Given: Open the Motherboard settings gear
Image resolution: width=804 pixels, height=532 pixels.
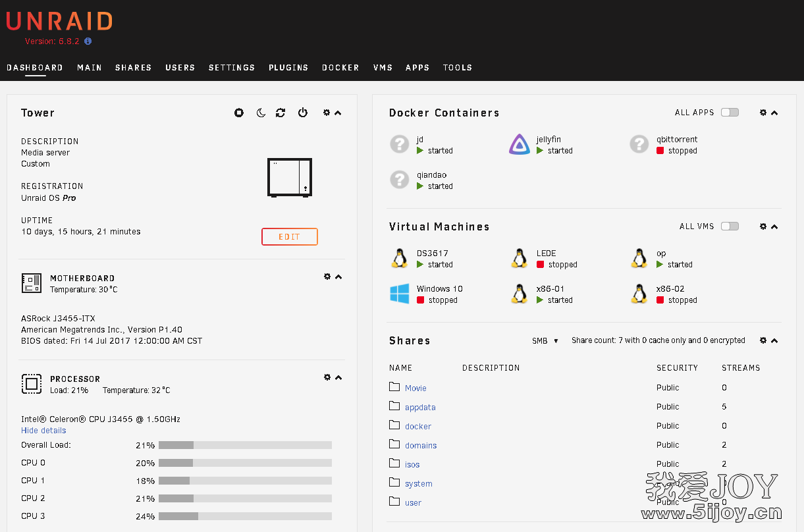Looking at the screenshot, I should tap(327, 277).
